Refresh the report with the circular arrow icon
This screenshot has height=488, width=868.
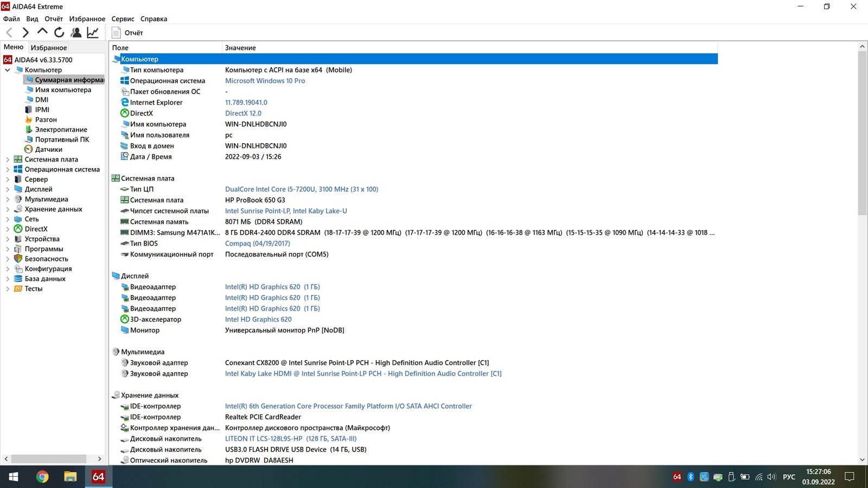tap(59, 33)
